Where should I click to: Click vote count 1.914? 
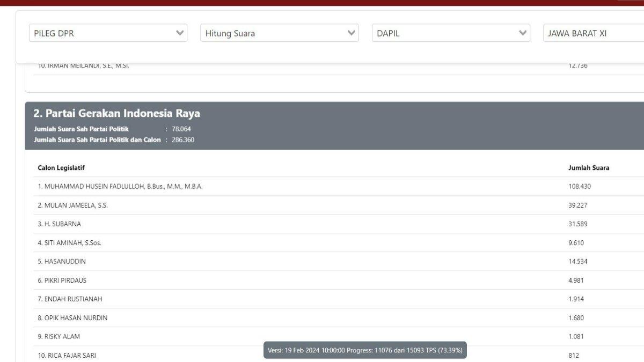point(576,299)
